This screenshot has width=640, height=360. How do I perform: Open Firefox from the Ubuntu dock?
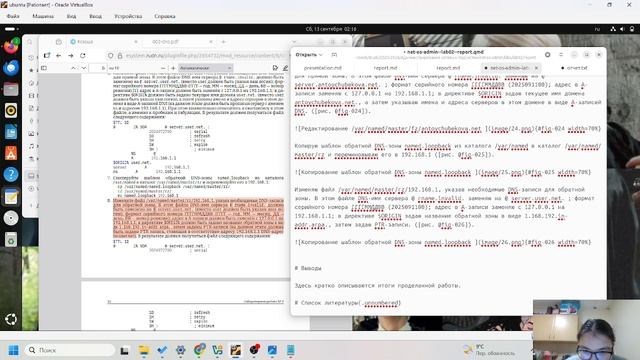point(11,46)
